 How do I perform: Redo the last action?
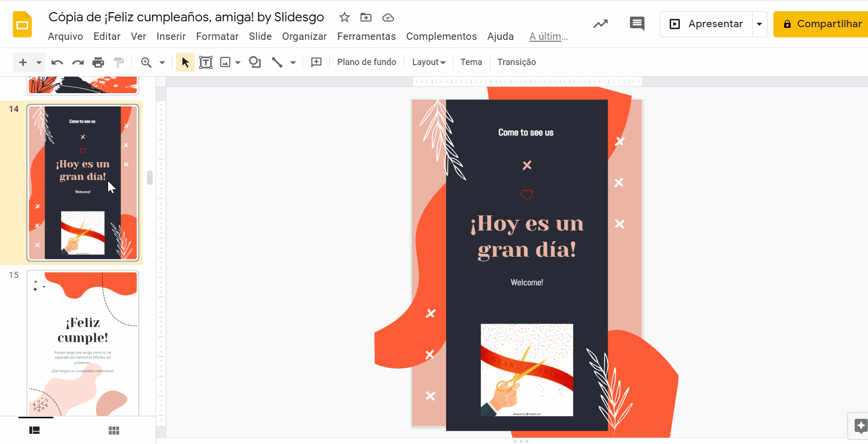pos(78,62)
